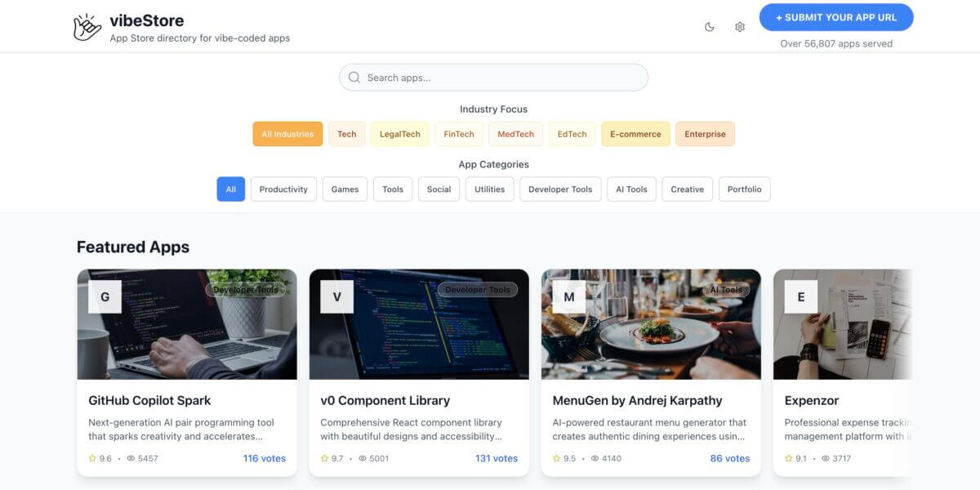The height and width of the screenshot is (490, 980).
Task: Click the eye views icon beside 5457
Action: pos(130,459)
